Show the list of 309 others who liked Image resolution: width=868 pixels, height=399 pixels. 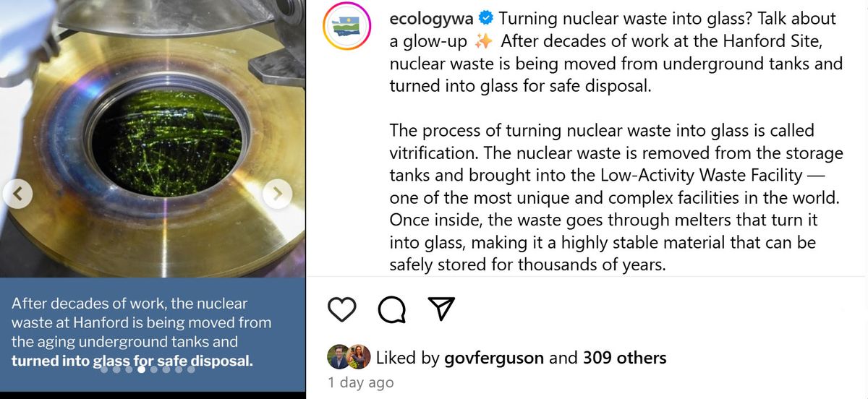point(625,357)
